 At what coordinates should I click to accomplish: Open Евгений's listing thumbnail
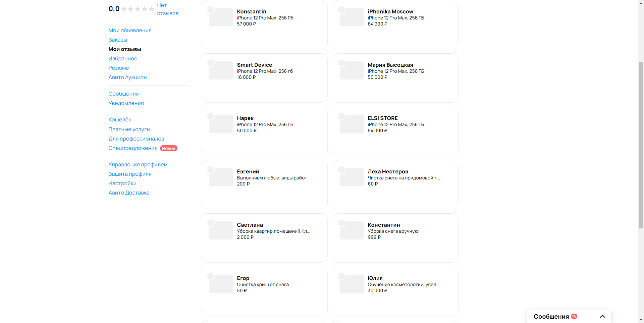tap(221, 177)
